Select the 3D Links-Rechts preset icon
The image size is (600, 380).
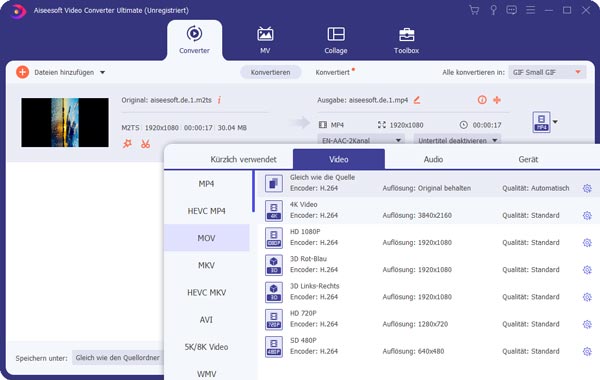[274, 292]
